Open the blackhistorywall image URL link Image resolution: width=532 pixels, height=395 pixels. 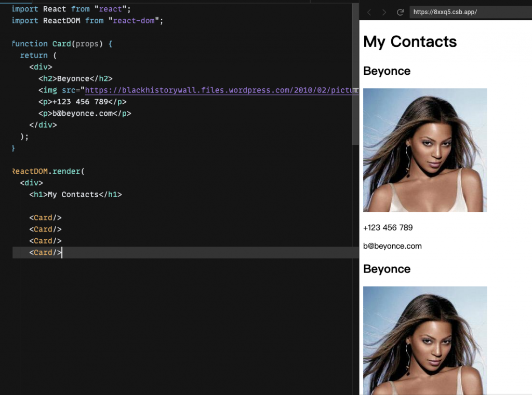click(x=221, y=90)
